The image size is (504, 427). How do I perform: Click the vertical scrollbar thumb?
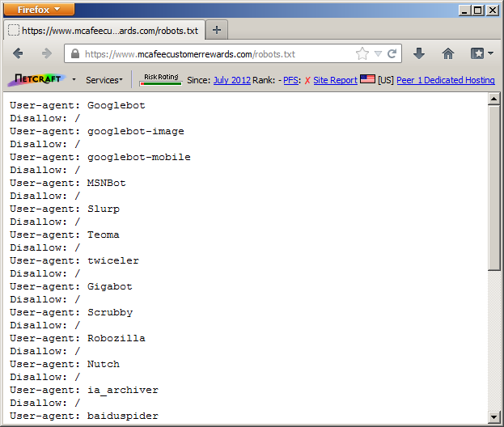[x=493, y=188]
